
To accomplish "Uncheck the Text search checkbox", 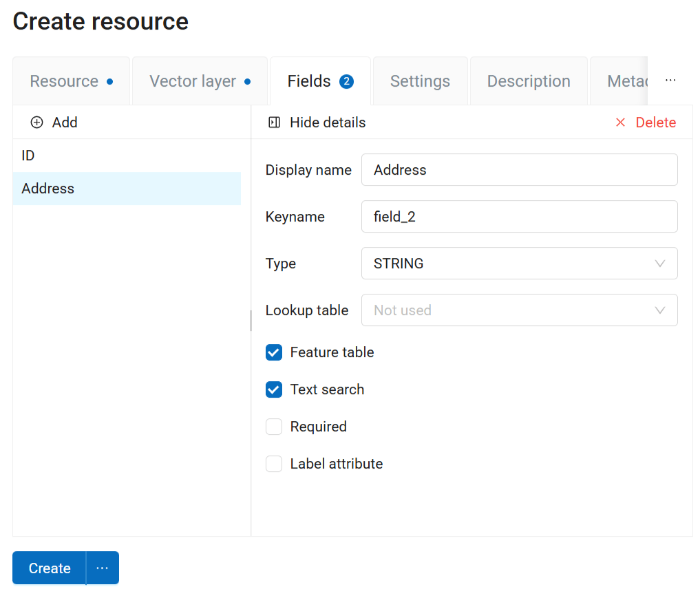I will click(x=274, y=389).
